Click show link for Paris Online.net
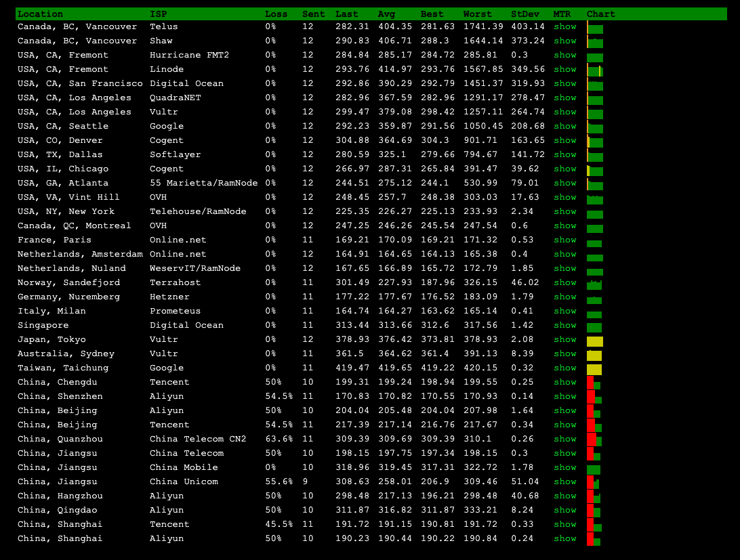Screen dimensions: 740x560 point(565,240)
